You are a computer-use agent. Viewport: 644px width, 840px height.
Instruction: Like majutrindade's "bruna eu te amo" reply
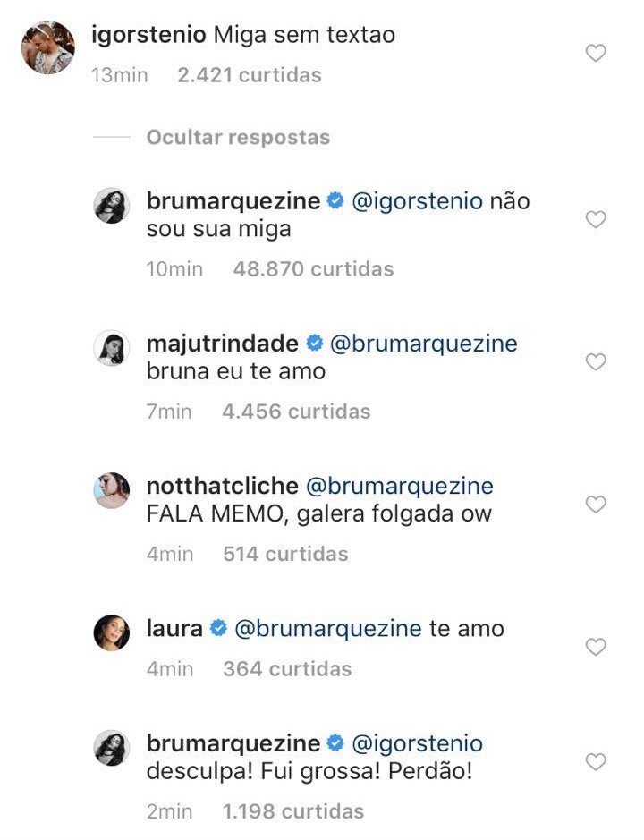tap(596, 361)
